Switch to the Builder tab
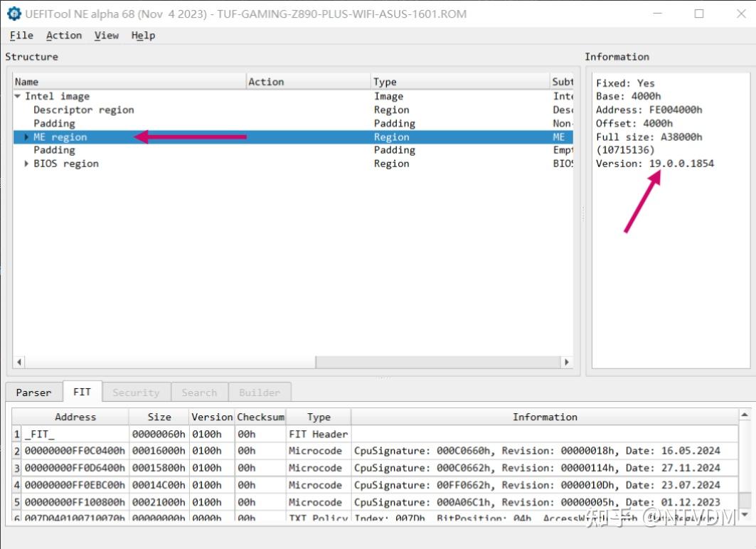756x549 pixels. 260,393
